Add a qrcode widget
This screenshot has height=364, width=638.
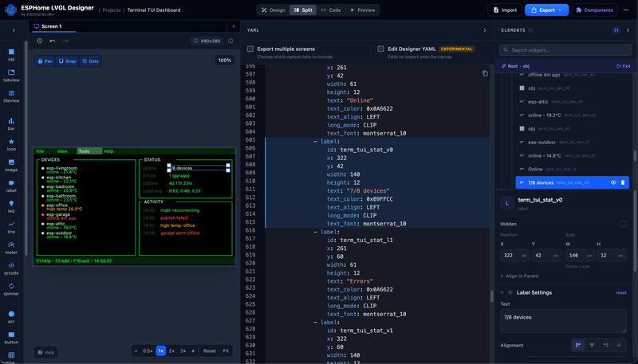click(11, 269)
